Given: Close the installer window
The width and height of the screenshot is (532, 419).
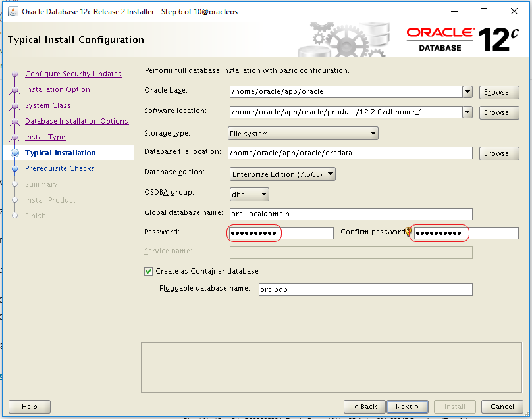Looking at the screenshot, I should pos(514,12).
